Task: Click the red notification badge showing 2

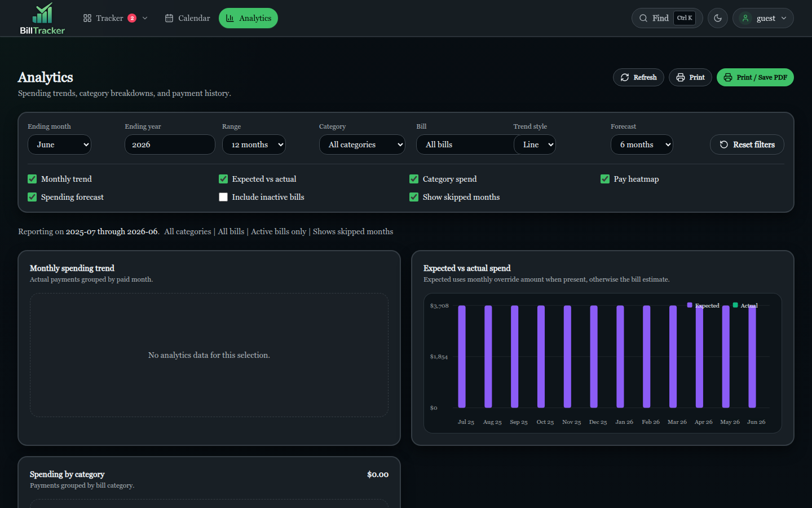Action: click(x=132, y=18)
